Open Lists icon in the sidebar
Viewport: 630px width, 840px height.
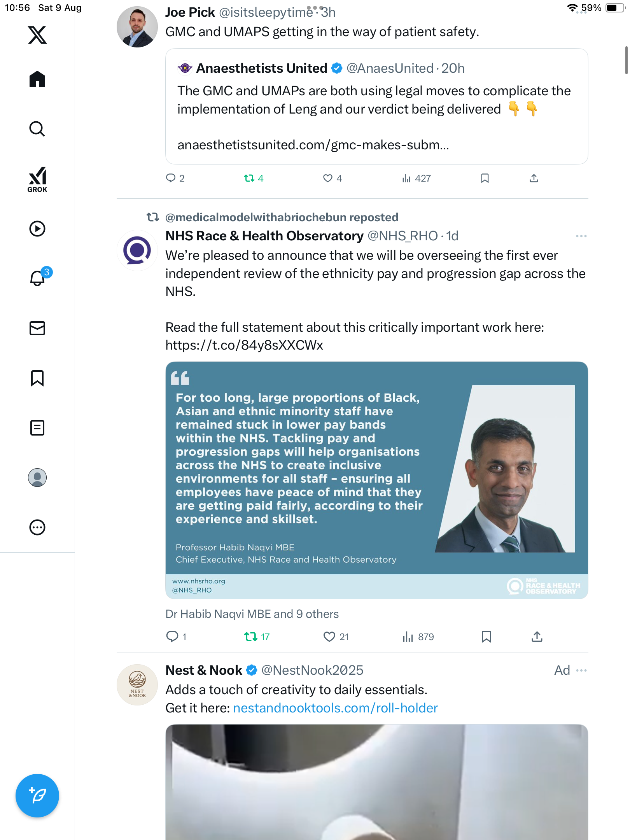(37, 428)
